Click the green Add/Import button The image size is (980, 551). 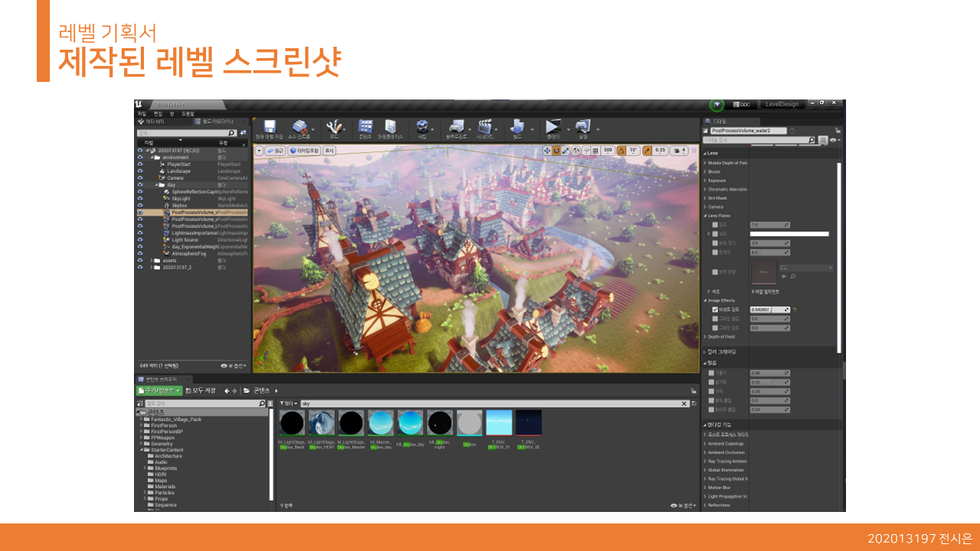coord(159,390)
